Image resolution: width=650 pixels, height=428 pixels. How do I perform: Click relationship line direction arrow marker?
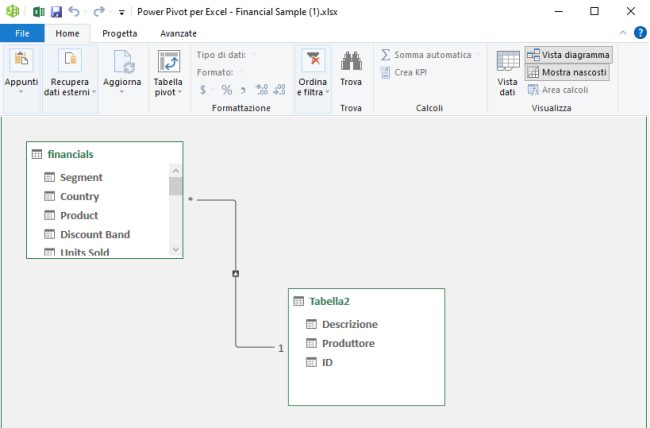235,273
